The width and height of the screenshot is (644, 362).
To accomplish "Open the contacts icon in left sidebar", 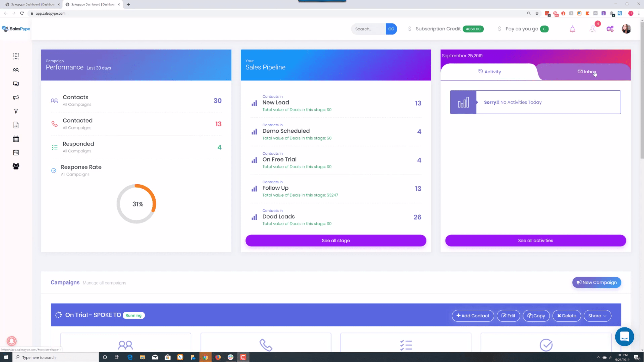I will click(16, 70).
